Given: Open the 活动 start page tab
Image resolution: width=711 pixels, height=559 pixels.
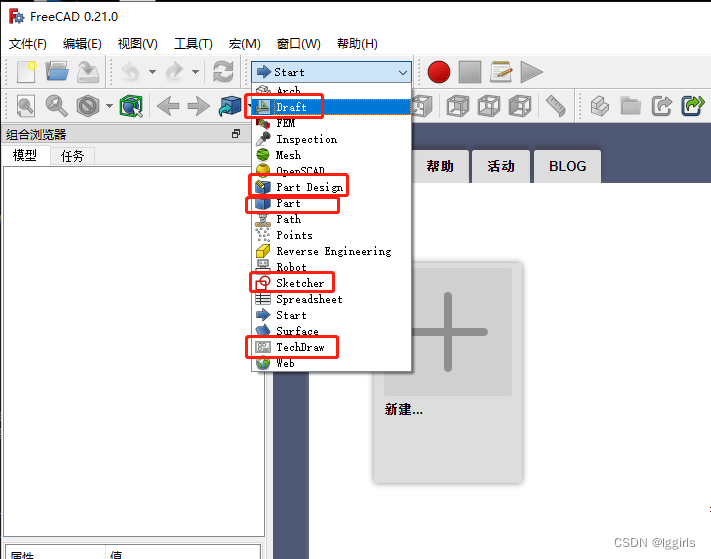Looking at the screenshot, I should (x=501, y=166).
